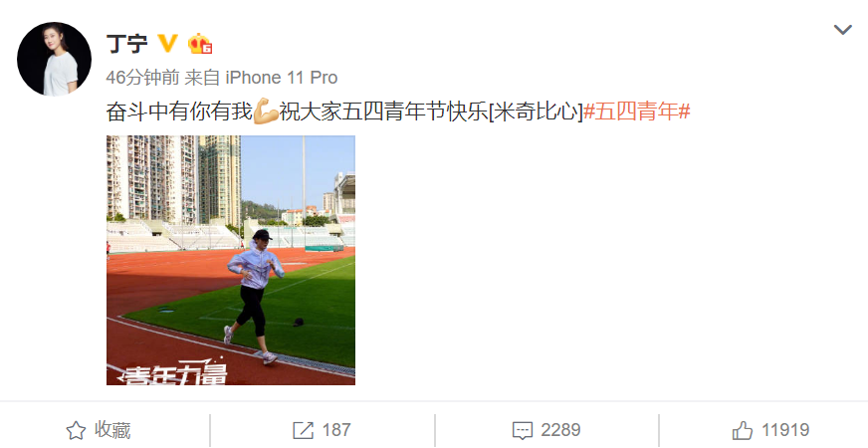Click the comment speech bubble icon

coord(522,431)
